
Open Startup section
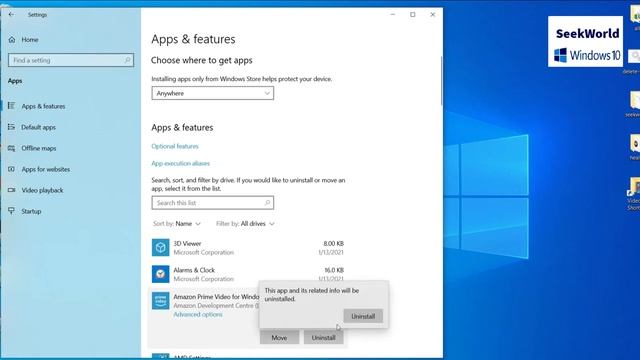[31, 211]
